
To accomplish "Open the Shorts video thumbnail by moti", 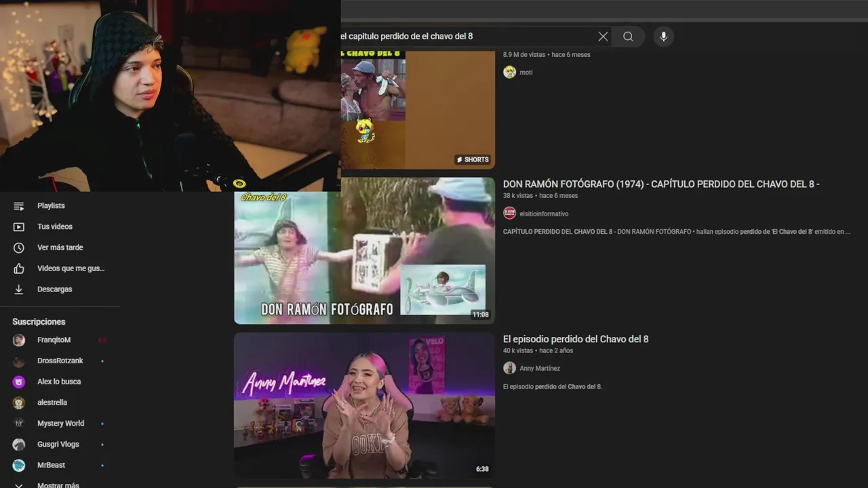I will (418, 109).
